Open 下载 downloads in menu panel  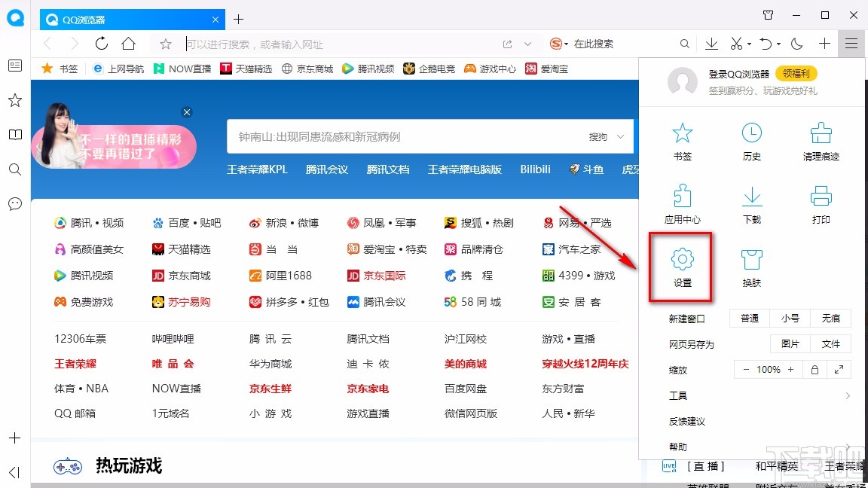click(751, 205)
